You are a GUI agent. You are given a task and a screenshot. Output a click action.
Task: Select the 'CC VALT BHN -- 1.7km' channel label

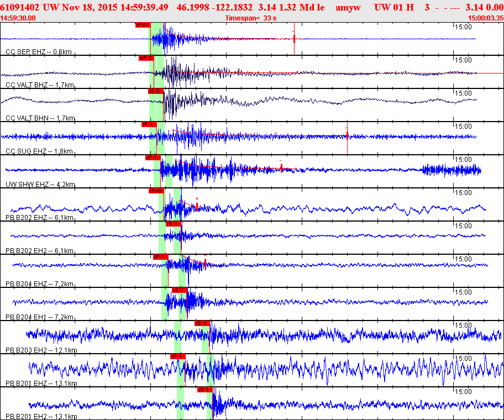click(x=40, y=118)
